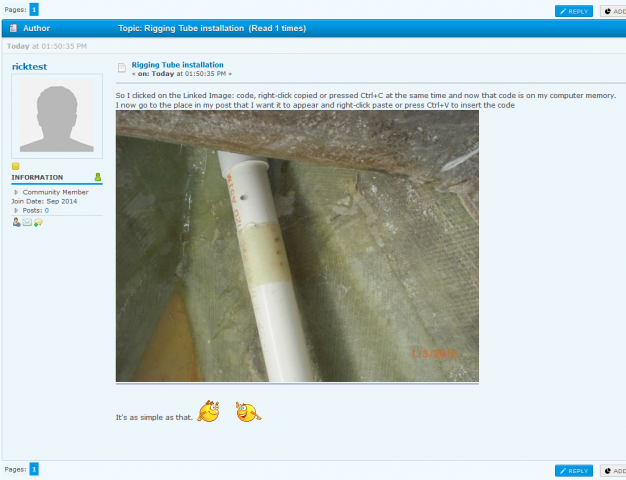Click the personal message speech bubble icon
Image resolution: width=626 pixels, height=480 pixels.
(x=38, y=222)
